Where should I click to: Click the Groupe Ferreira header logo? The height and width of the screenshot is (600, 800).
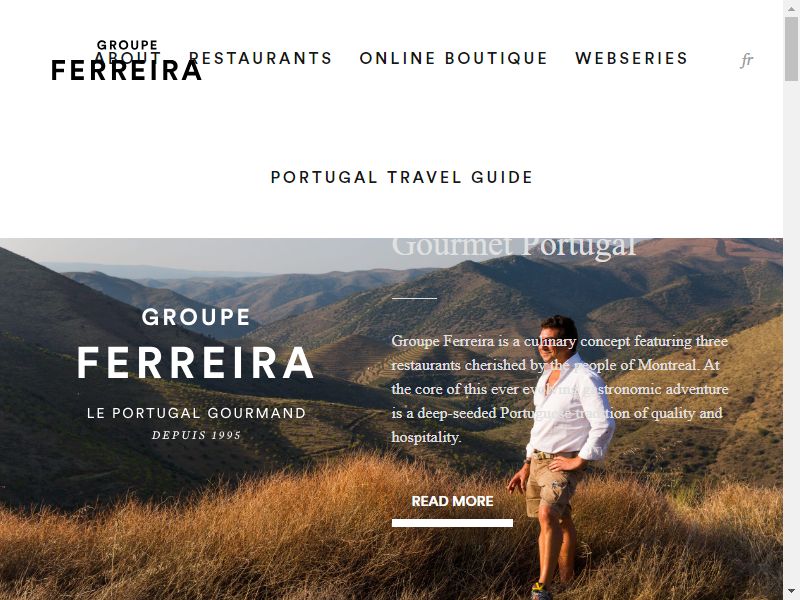127,60
